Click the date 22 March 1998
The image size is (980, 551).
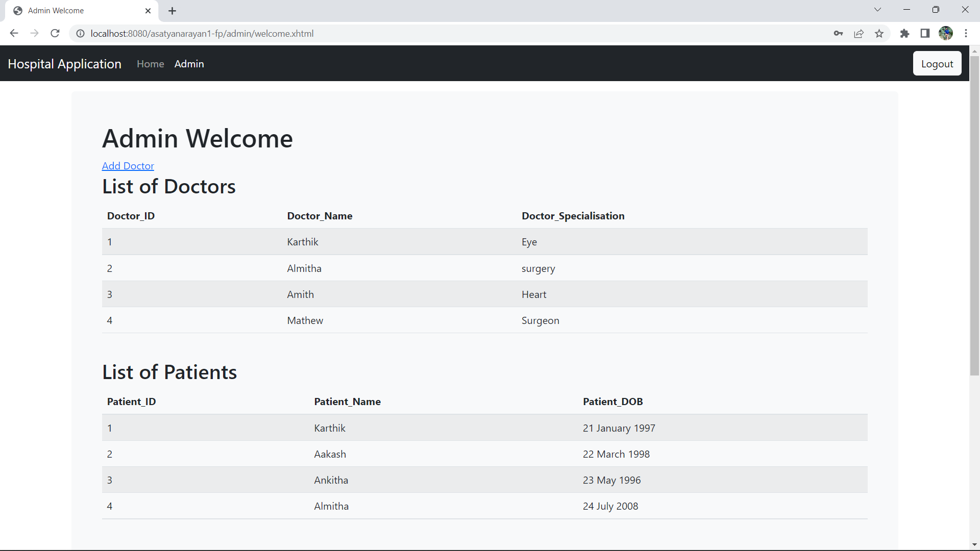(617, 454)
